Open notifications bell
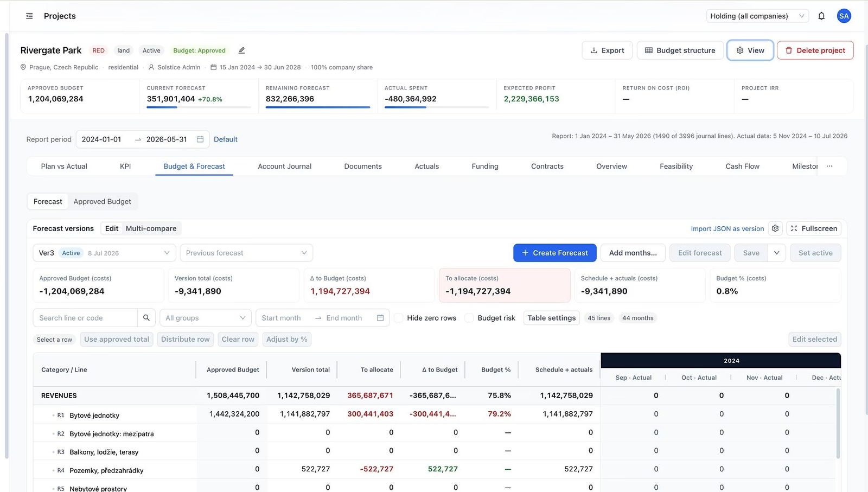 tap(821, 16)
